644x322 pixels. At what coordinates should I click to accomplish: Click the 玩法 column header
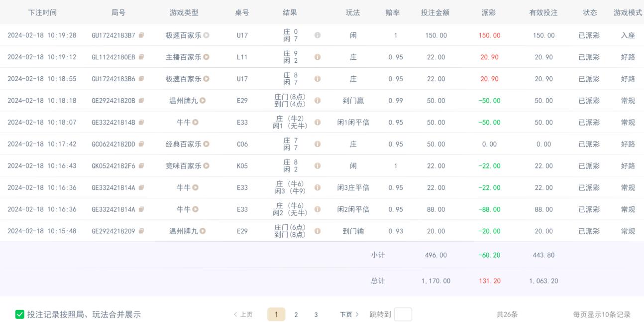click(x=353, y=13)
